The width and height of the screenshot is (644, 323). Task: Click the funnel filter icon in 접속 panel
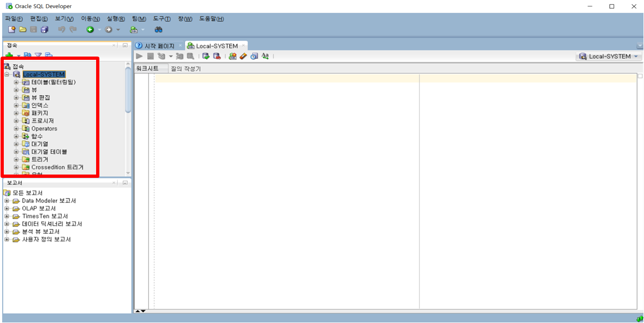point(38,55)
